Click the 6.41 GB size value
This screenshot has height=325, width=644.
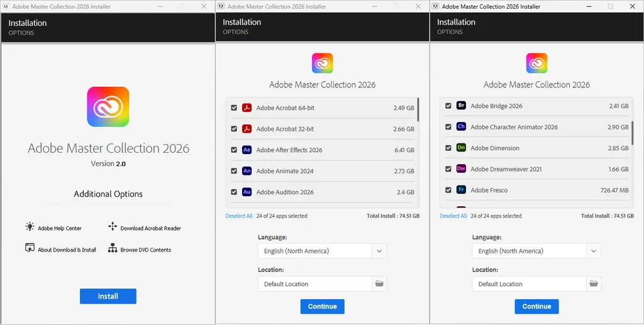[x=404, y=150]
